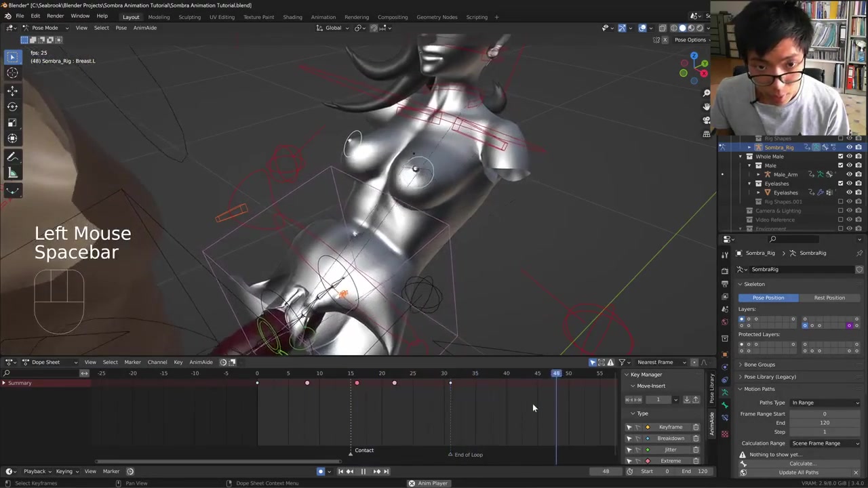The image size is (868, 488).
Task: Click the delete icon beside Keyframe type
Action: tap(696, 427)
